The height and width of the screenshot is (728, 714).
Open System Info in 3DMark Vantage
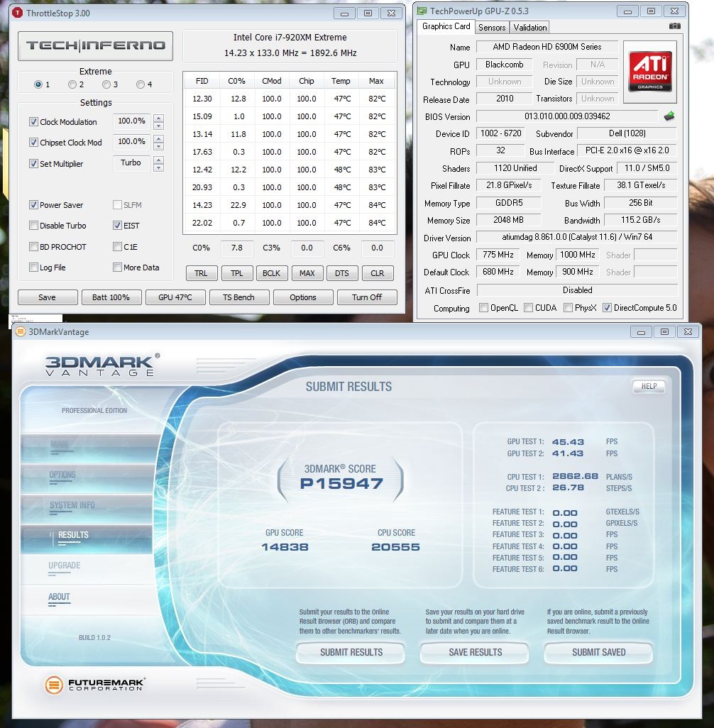pyautogui.click(x=87, y=508)
